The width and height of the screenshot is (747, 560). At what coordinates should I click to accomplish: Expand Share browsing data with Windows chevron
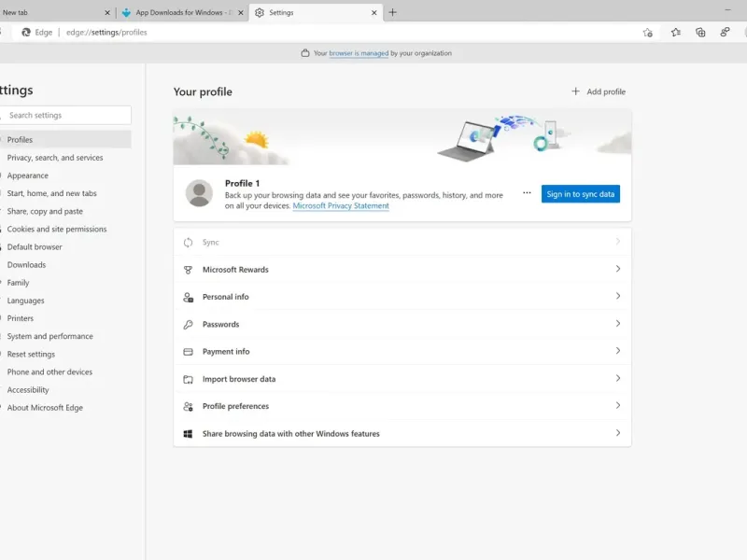[x=618, y=433]
